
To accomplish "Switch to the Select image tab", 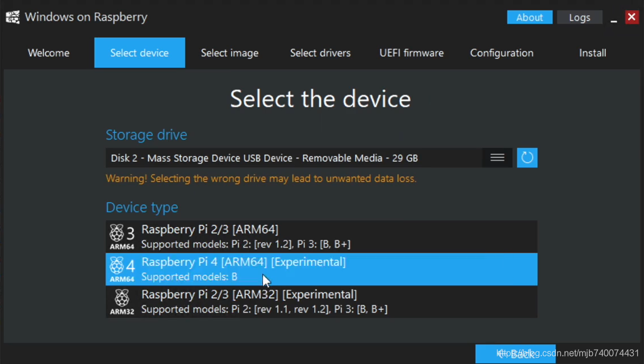I will [229, 53].
